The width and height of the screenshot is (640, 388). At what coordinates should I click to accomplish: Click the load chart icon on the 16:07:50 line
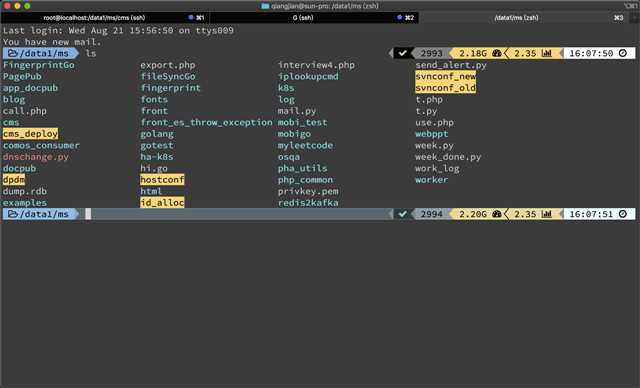click(x=547, y=53)
